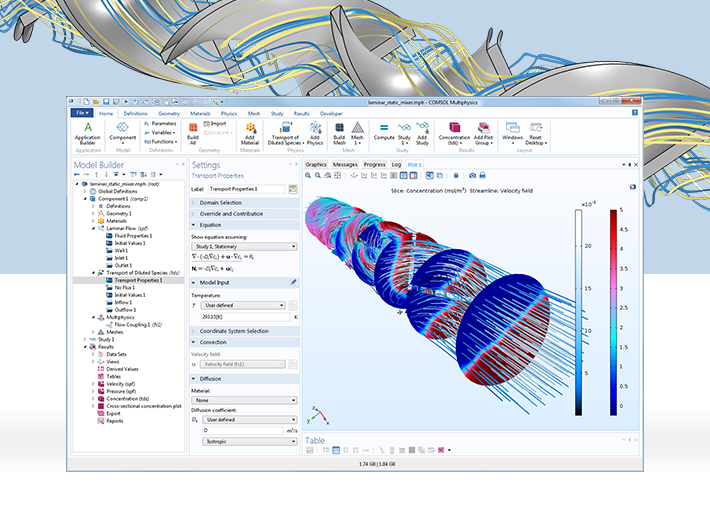Click the New file icon in quick access toolbar
The height and width of the screenshot is (523, 710).
pyautogui.click(x=86, y=102)
